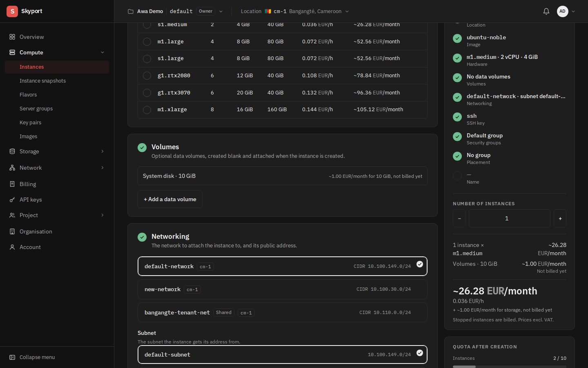Click the Collapse menu panel icon
The image size is (588, 368).
click(x=12, y=357)
